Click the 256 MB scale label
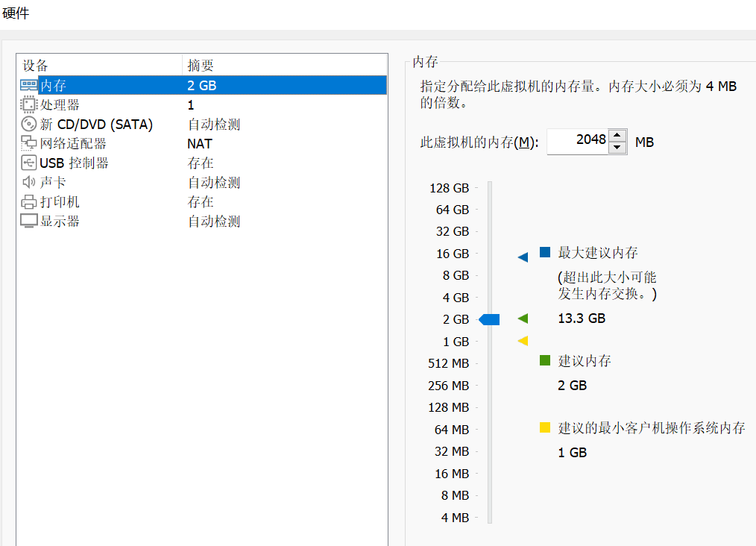This screenshot has height=546, width=756. tap(448, 386)
